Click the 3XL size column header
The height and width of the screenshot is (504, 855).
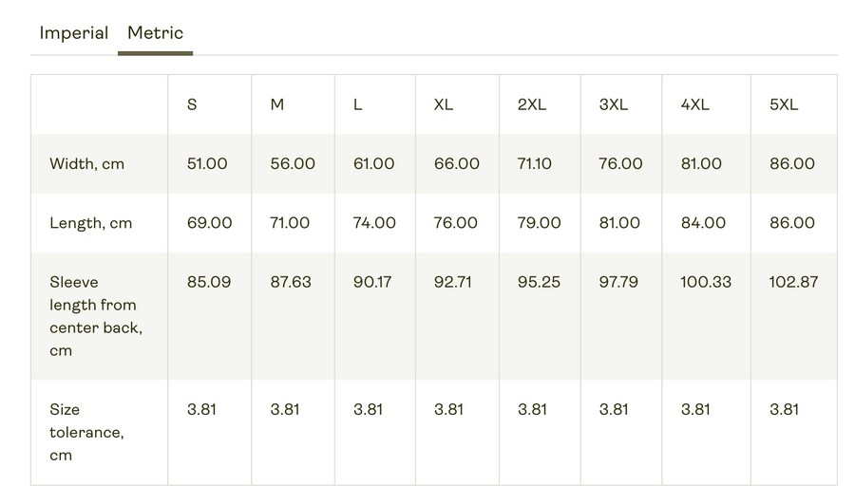[x=614, y=104]
